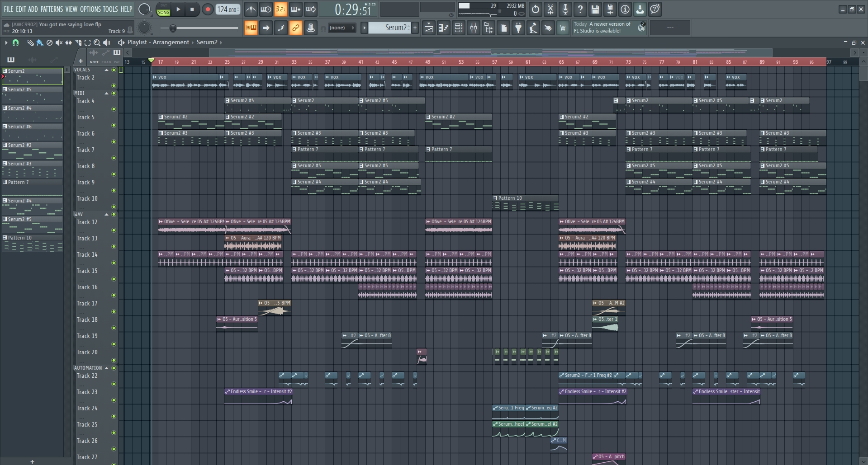
Task: Click the master pitch knob
Action: tap(144, 28)
